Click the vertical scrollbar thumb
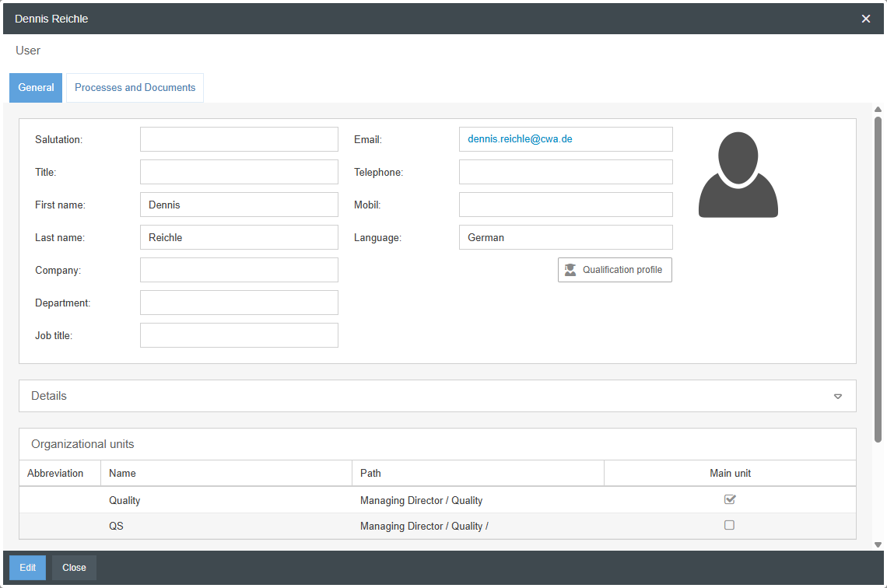 pyautogui.click(x=878, y=279)
